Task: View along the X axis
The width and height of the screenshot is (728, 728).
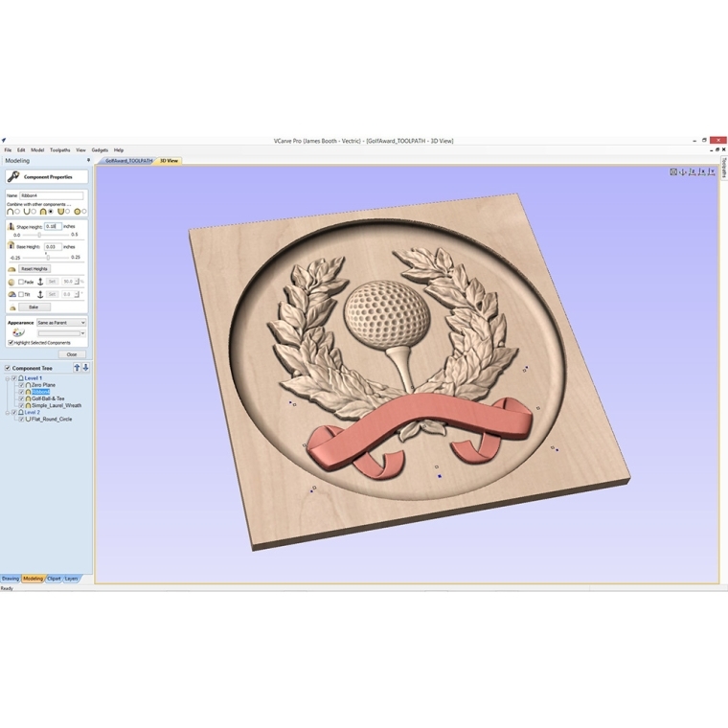Action: [x=702, y=172]
